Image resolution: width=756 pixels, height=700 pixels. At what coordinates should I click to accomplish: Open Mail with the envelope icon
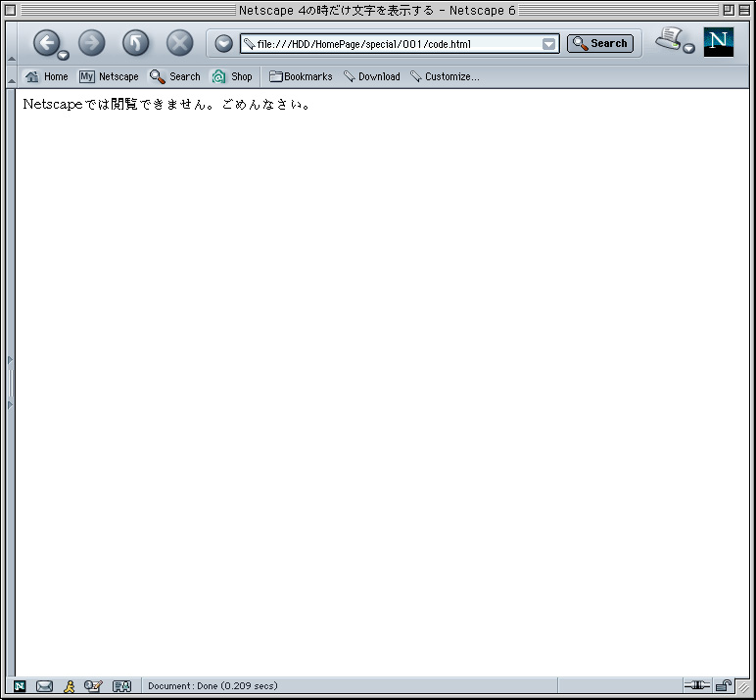(44, 685)
